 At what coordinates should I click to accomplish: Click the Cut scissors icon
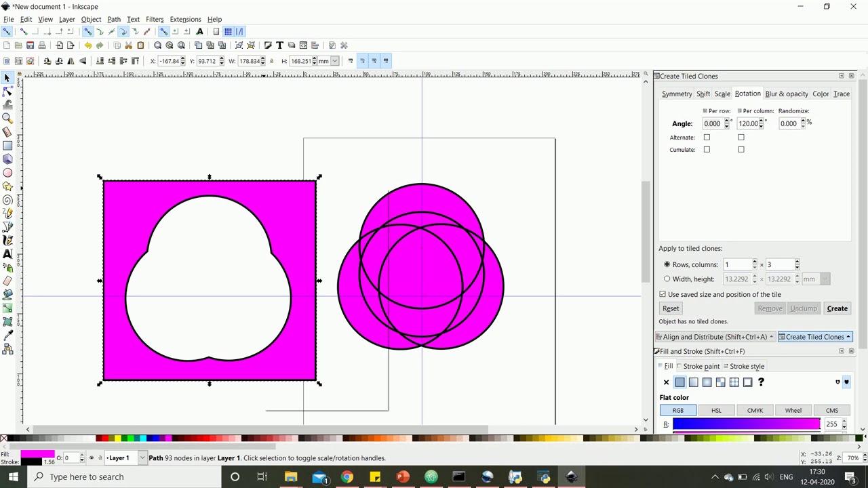tap(128, 45)
